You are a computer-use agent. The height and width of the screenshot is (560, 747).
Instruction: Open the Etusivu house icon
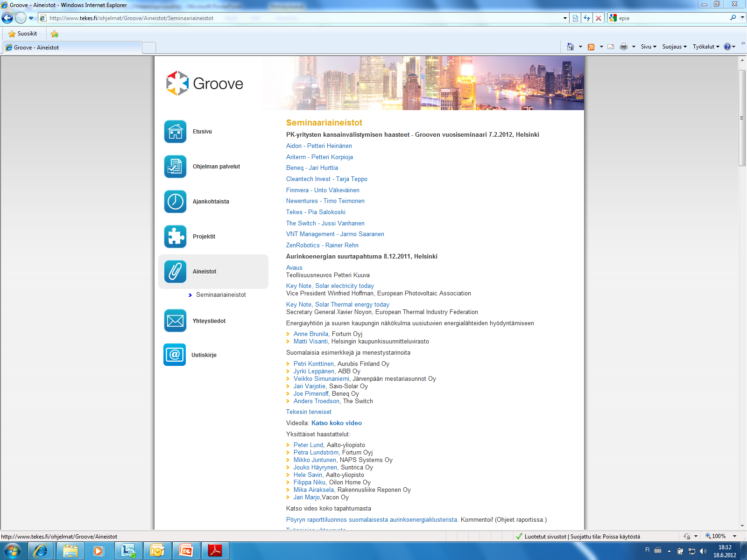click(175, 132)
